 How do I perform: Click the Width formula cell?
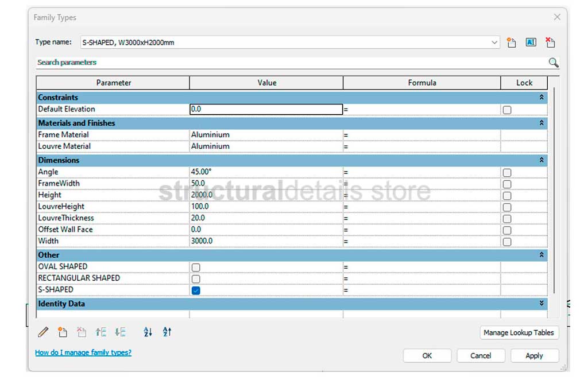[422, 241]
